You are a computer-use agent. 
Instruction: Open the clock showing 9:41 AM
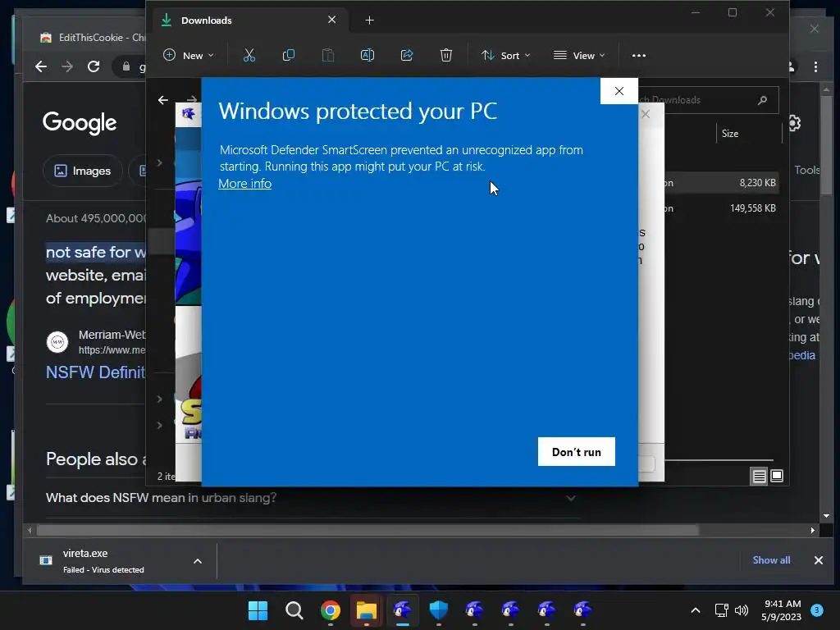tap(782, 610)
